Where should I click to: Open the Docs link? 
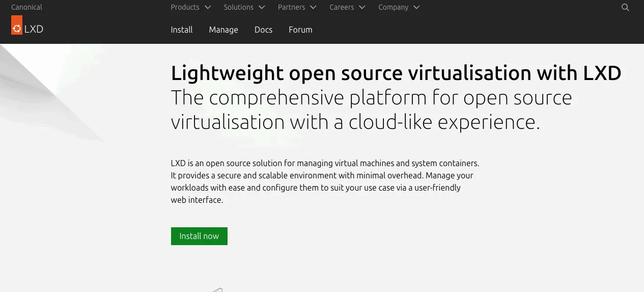[263, 30]
